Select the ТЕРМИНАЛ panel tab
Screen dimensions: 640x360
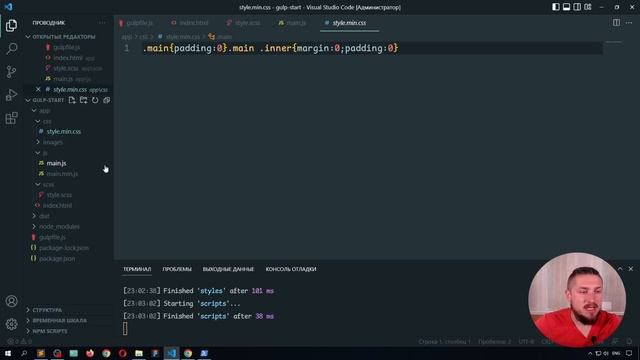[137, 269]
